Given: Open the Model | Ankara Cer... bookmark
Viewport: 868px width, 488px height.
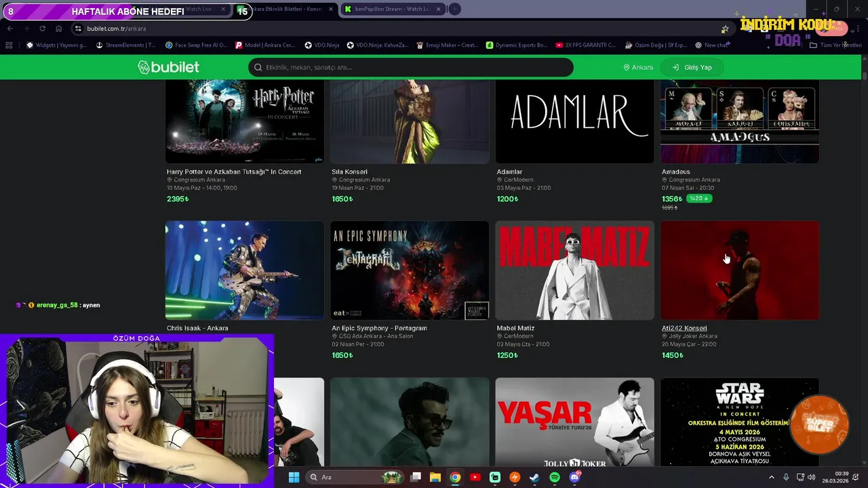Looking at the screenshot, I should 265,45.
